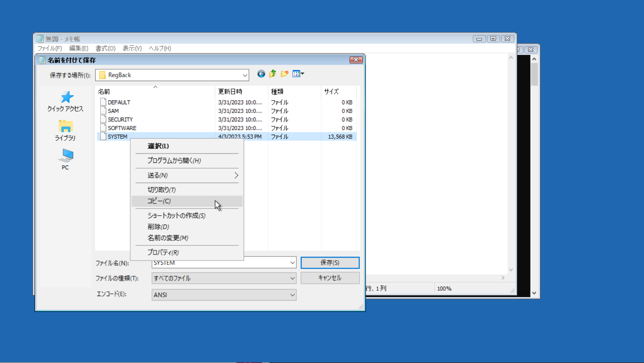The height and width of the screenshot is (363, 644).
Task: Open Notepad 書式(O) menu
Action: (105, 48)
